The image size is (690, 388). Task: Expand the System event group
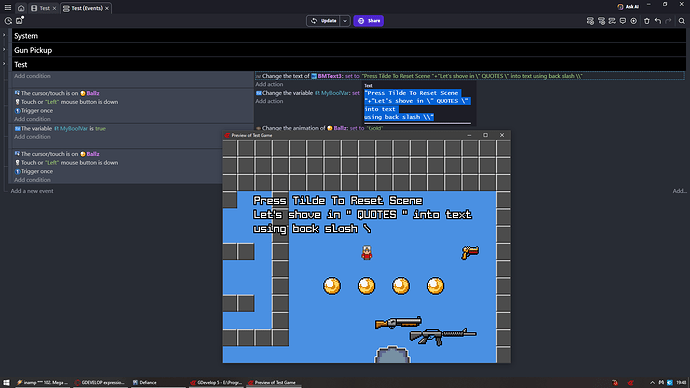(4, 35)
